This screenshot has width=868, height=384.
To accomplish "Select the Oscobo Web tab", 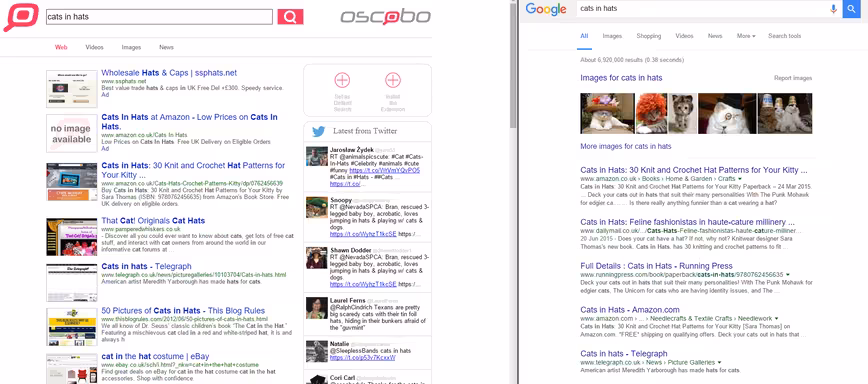I will tap(61, 48).
